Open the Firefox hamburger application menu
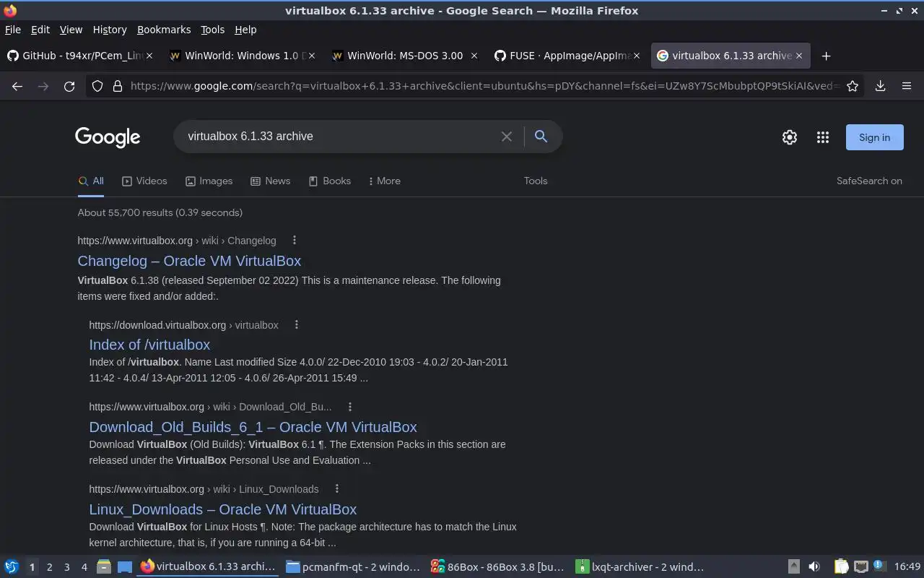Image resolution: width=924 pixels, height=578 pixels. [907, 86]
